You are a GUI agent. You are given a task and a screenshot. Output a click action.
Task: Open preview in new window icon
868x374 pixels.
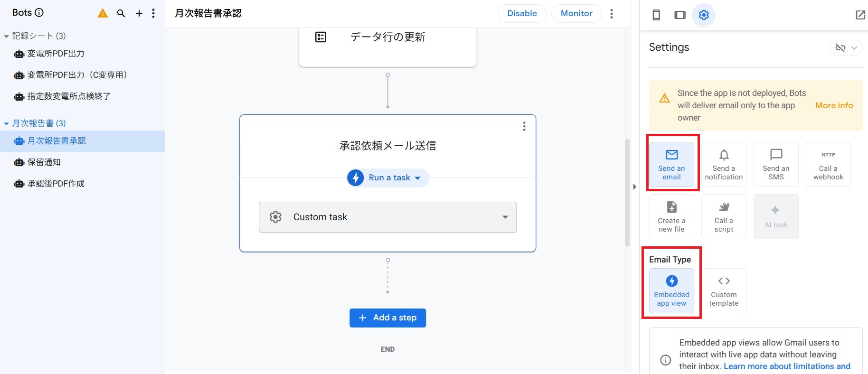860,15
